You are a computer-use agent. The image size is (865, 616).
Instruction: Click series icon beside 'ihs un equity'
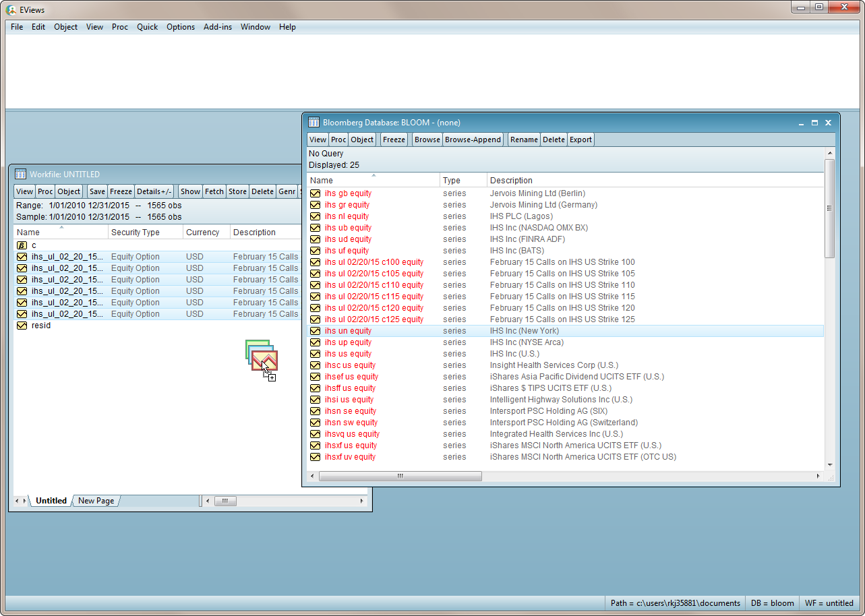tap(315, 331)
